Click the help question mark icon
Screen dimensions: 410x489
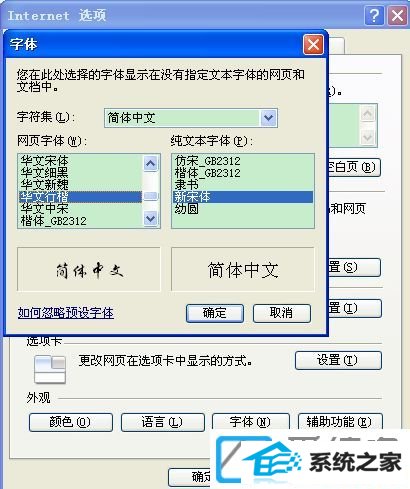[x=374, y=16]
